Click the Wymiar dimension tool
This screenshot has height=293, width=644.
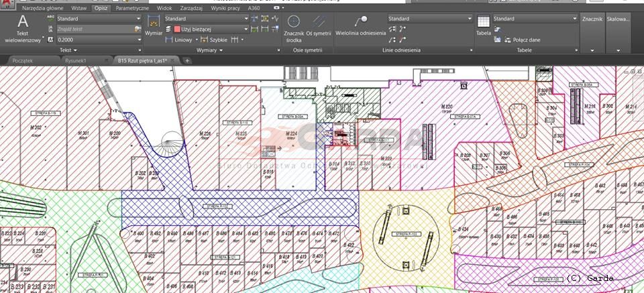154,25
